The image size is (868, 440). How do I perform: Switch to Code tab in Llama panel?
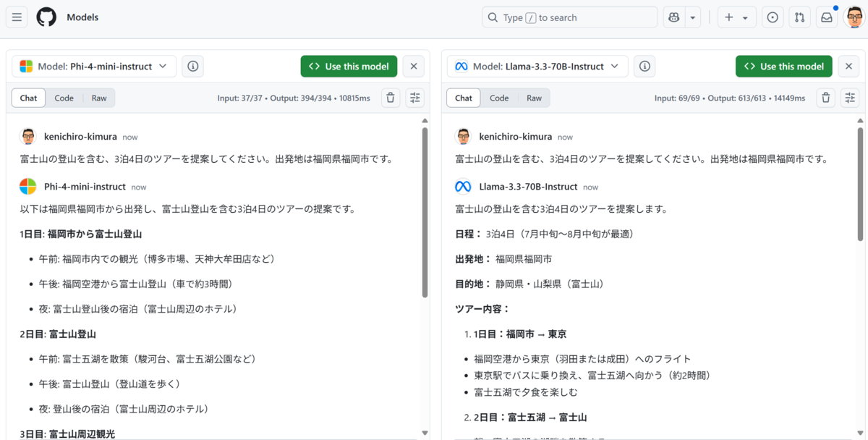499,98
